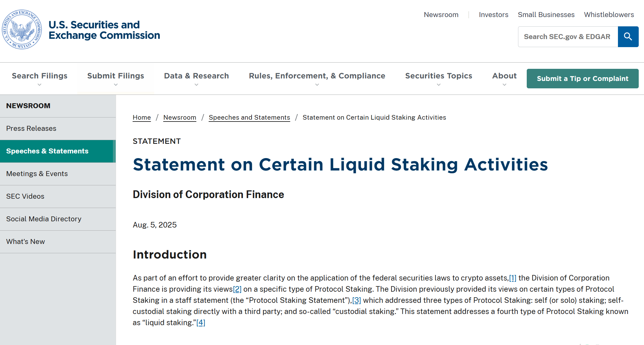This screenshot has height=345, width=644.
Task: Focus the Search SEC.gov & EDGAR field
Action: point(568,37)
